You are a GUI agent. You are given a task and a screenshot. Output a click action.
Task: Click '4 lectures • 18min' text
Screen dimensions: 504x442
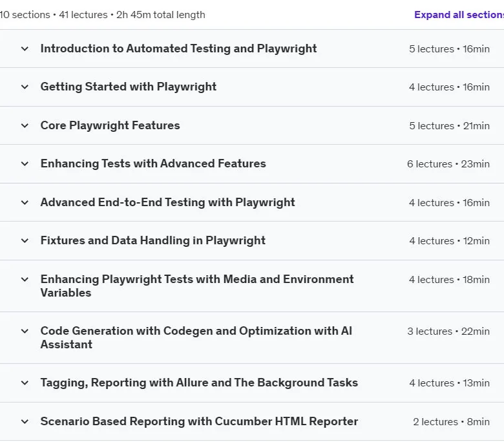click(449, 280)
